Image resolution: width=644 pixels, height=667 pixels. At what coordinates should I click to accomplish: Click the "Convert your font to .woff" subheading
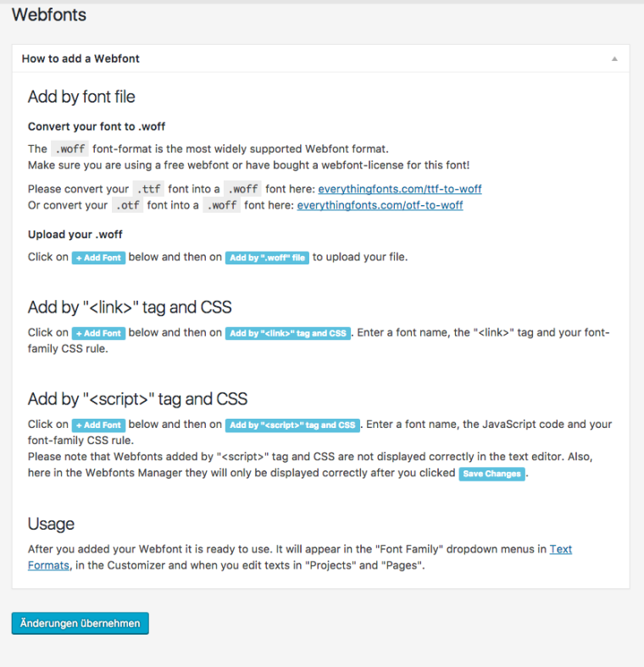pyautogui.click(x=97, y=126)
